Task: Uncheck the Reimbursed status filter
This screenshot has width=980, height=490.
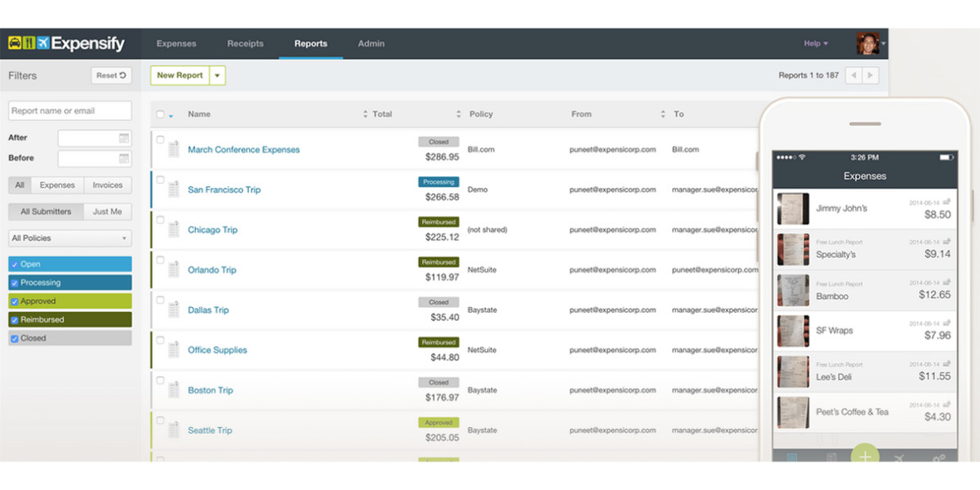Action: pos(15,320)
